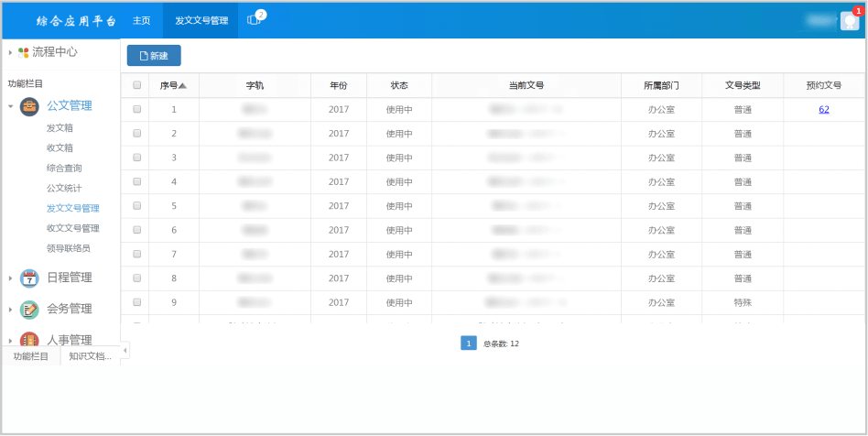
Task: Open 发文箱 in the sidebar
Action: tap(60, 128)
